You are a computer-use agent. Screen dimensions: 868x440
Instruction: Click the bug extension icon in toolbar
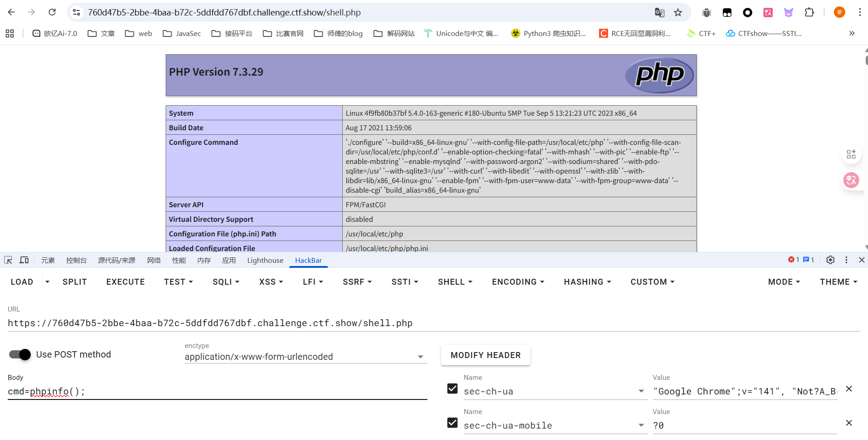706,12
